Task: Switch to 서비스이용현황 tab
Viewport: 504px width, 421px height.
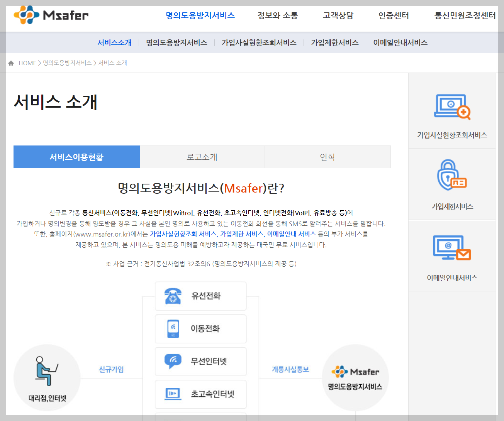Action: pyautogui.click(x=76, y=157)
